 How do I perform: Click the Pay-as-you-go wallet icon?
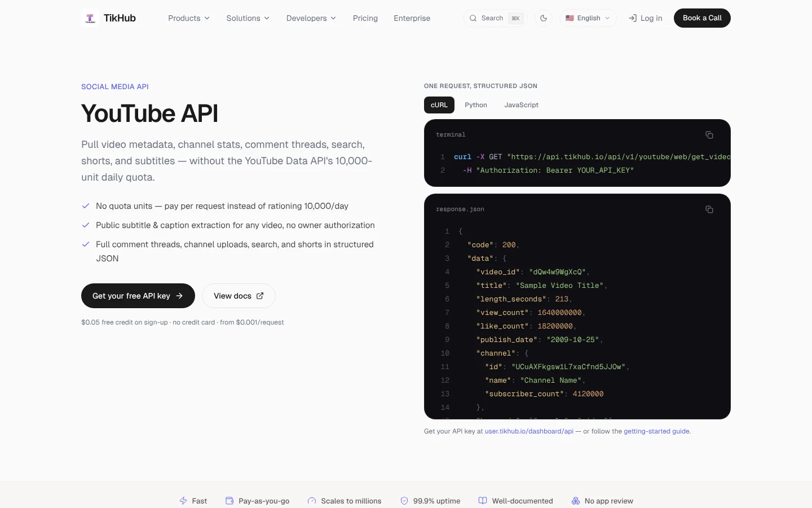coord(230,501)
